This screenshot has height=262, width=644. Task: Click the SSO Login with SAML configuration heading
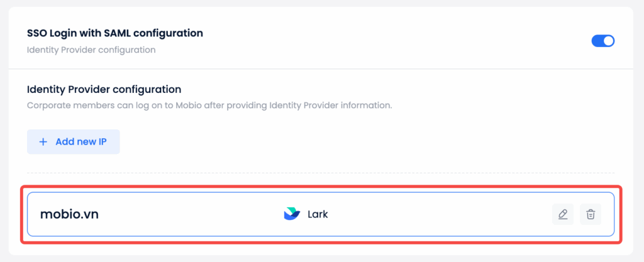115,33
